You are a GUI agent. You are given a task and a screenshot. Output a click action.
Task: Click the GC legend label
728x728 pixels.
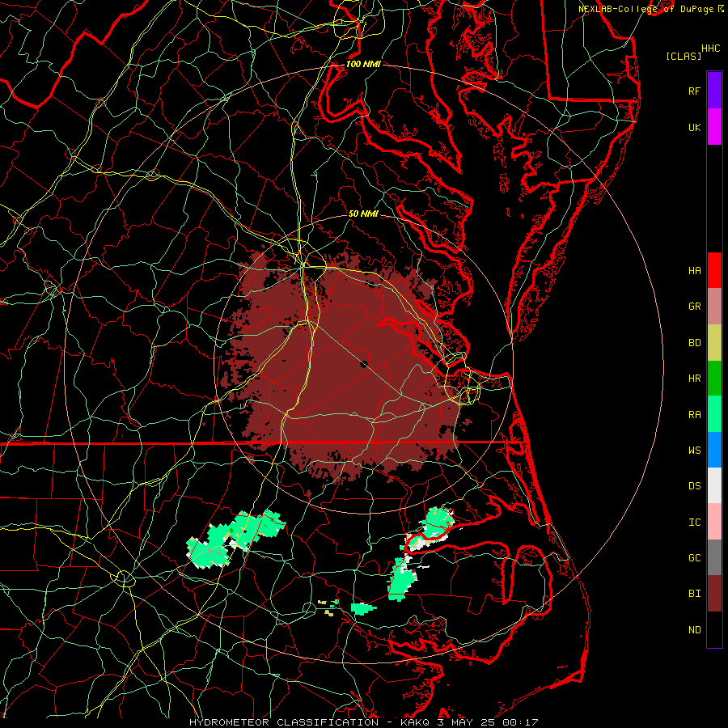694,558
